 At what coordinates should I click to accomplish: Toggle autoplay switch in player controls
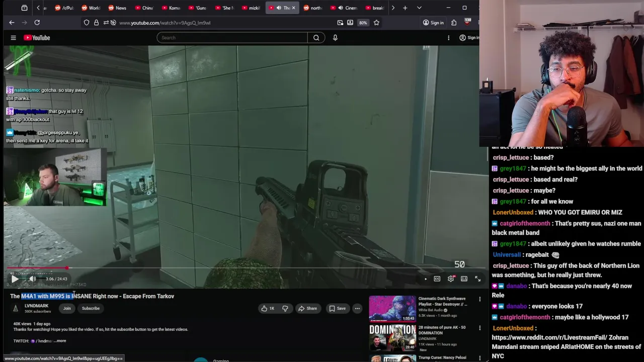pyautogui.click(x=425, y=279)
